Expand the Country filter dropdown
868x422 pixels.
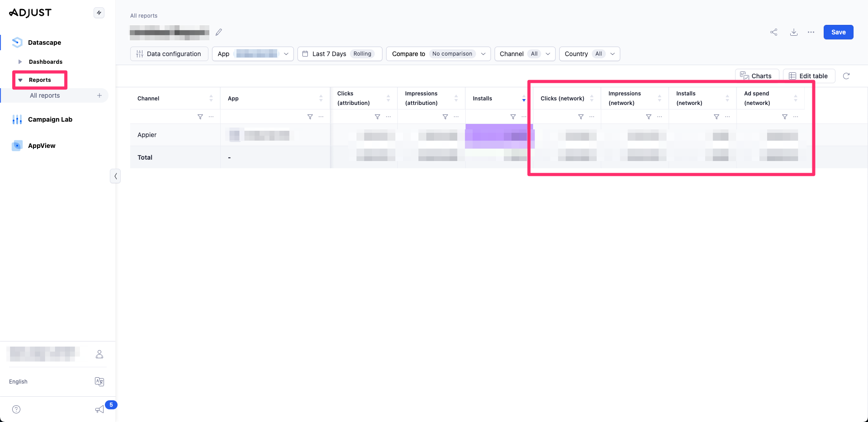coord(589,54)
